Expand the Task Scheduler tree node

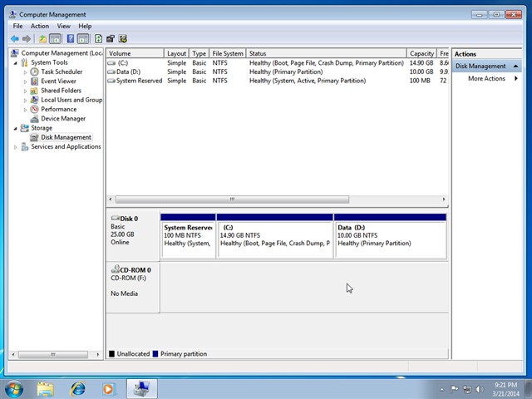point(25,72)
